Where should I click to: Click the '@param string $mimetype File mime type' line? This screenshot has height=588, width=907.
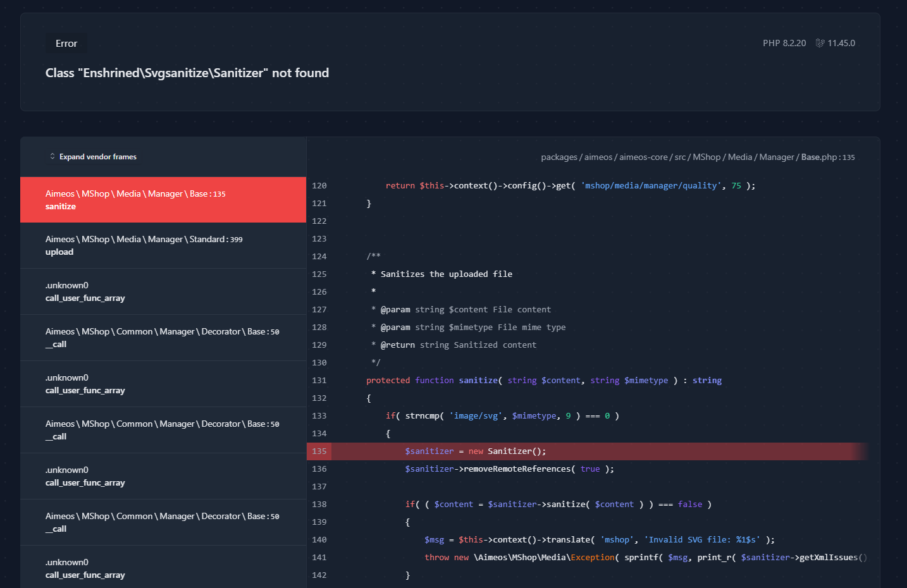[468, 328]
